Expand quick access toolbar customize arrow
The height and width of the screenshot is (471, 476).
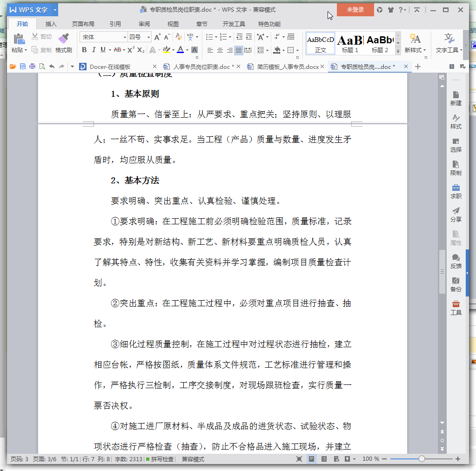72,67
